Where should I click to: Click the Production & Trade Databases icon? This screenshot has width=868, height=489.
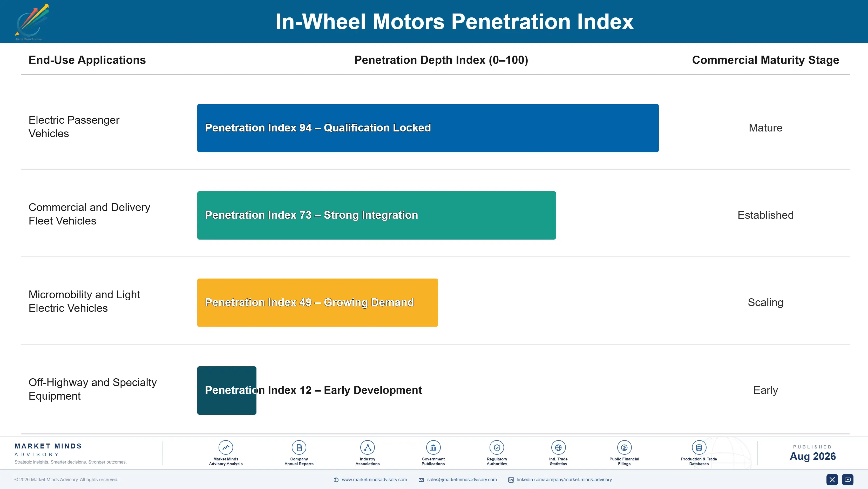[x=699, y=447]
